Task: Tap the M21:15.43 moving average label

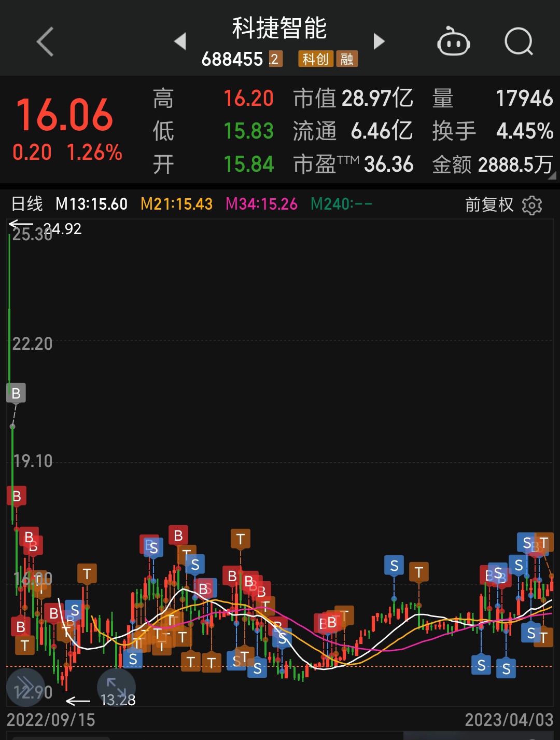Action: click(x=177, y=204)
